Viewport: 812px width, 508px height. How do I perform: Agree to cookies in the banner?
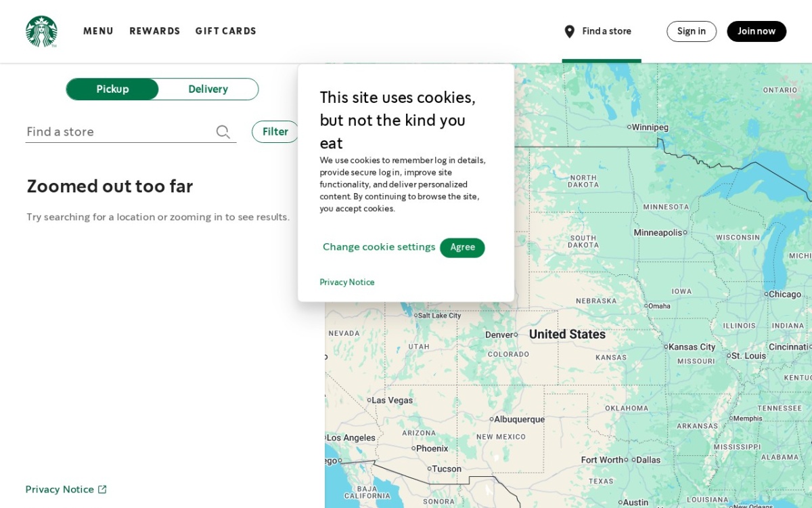(x=462, y=247)
